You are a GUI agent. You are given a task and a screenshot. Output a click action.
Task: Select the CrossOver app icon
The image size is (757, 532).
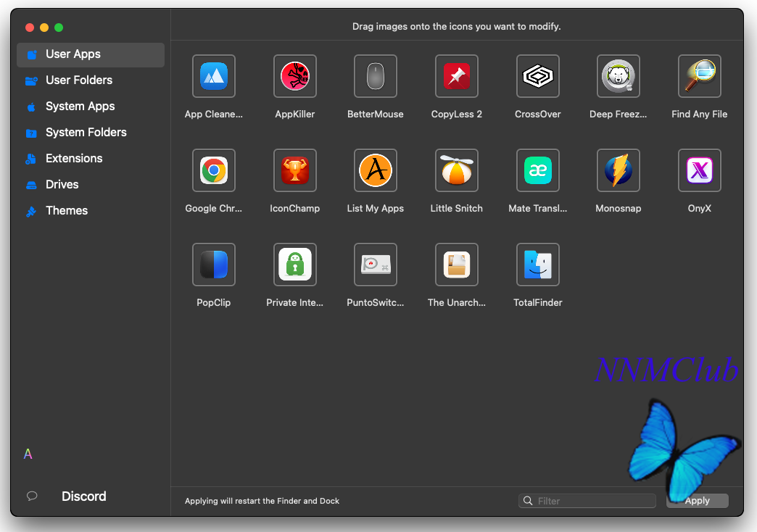[x=538, y=76]
